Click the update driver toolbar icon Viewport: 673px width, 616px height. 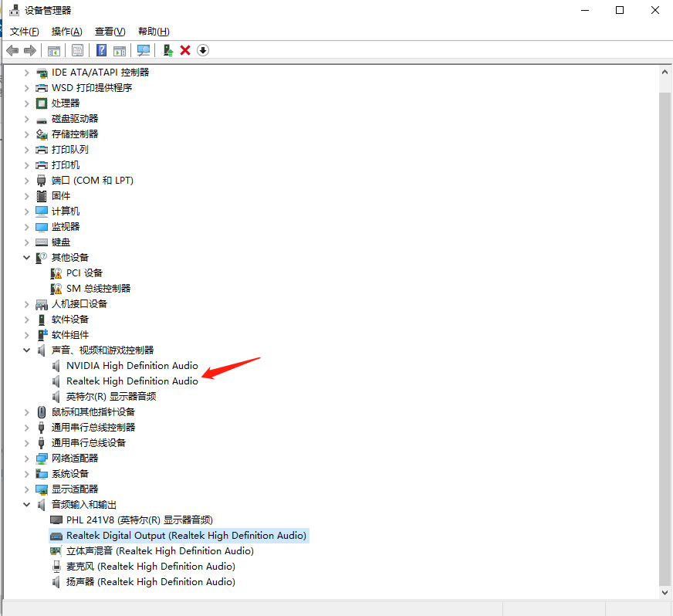pos(167,50)
